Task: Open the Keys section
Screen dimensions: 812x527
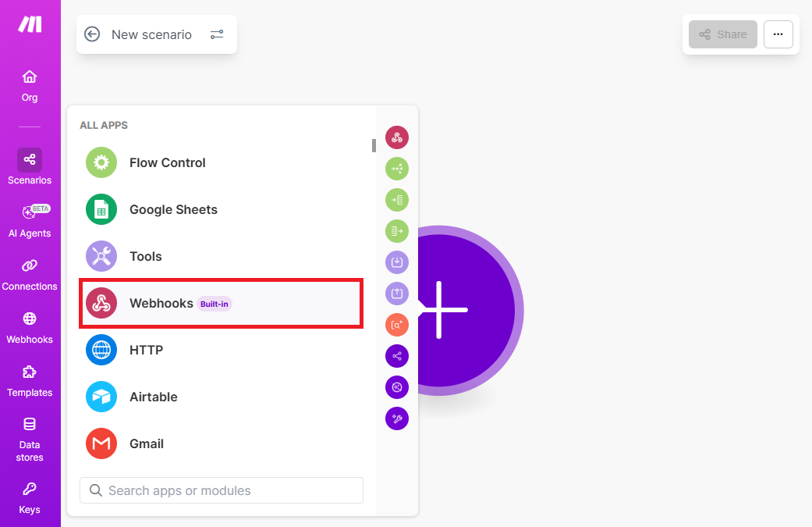Action: 30,497
